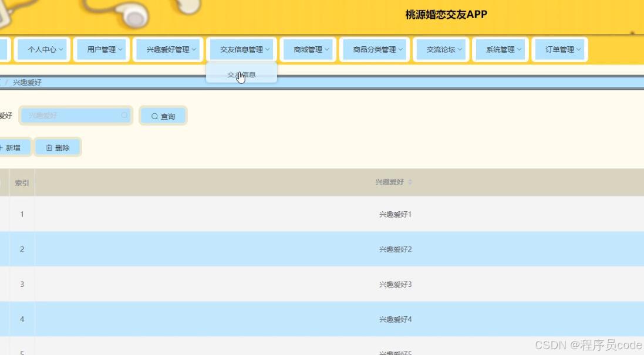This screenshot has width=644, height=355.
Task: Expand the 系统管理 dropdown
Action: coord(501,50)
